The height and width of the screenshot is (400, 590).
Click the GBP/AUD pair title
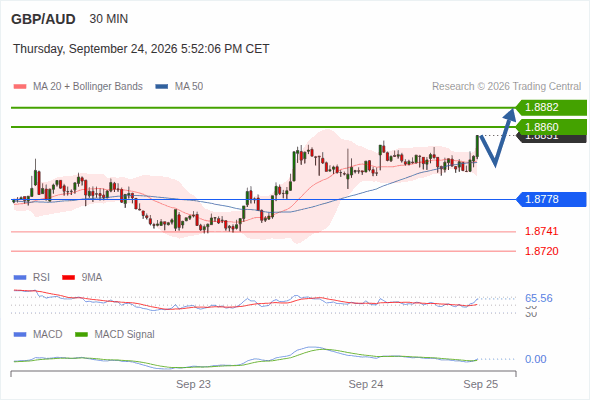[43, 19]
